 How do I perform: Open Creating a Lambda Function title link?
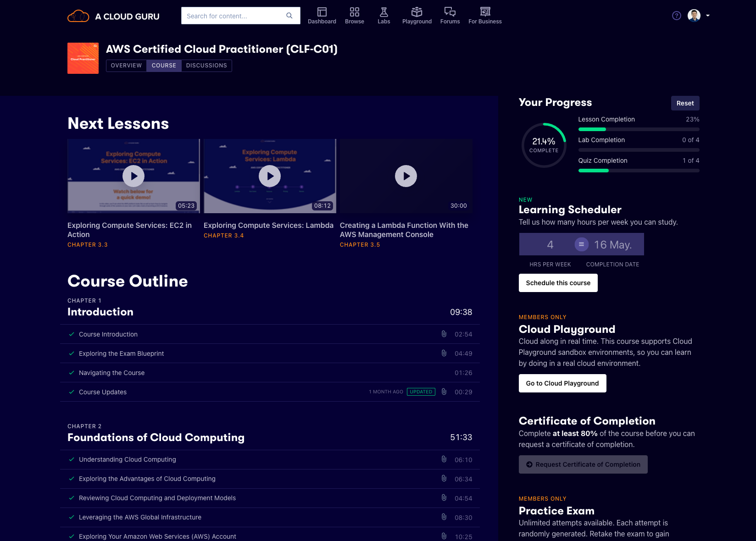tap(404, 230)
